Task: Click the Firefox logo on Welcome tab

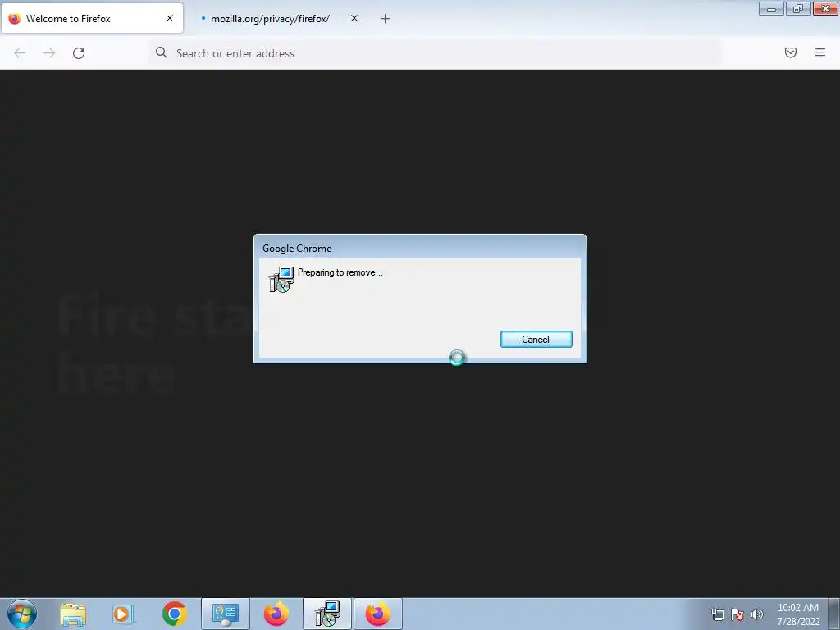Action: (15, 19)
